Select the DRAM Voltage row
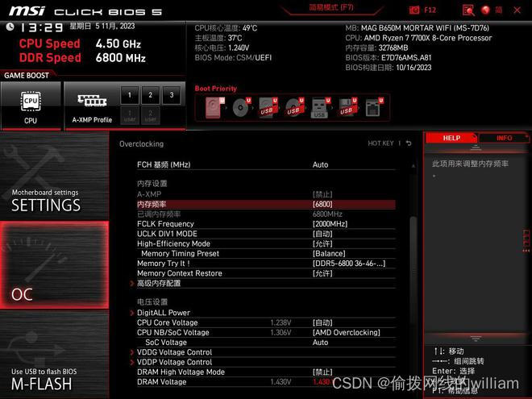 266,382
